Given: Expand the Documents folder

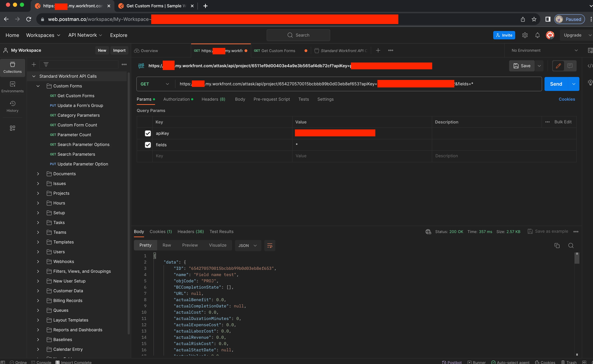Looking at the screenshot, I should coord(38,174).
